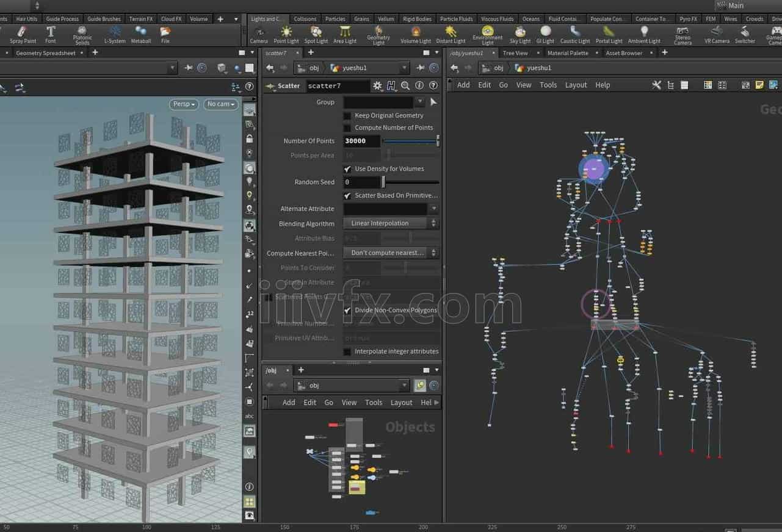This screenshot has width=782, height=532.
Task: Add a Point Light from the shelf
Action: click(286, 35)
